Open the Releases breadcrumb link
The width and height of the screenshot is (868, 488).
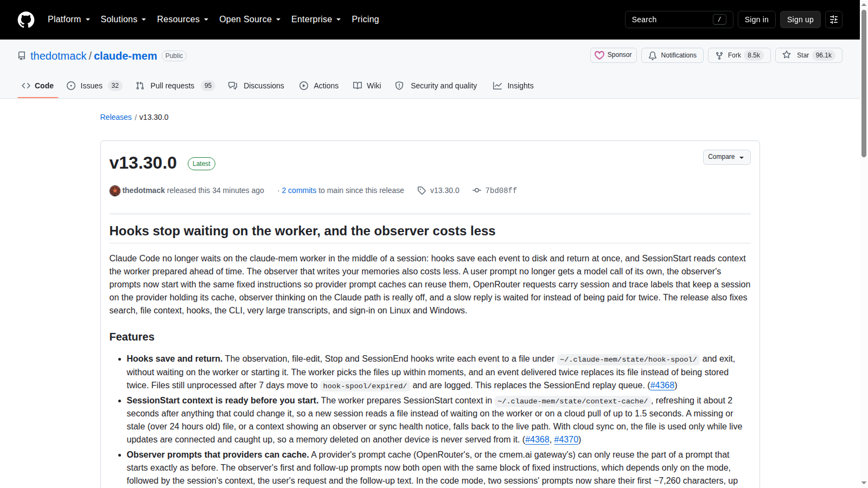[116, 117]
